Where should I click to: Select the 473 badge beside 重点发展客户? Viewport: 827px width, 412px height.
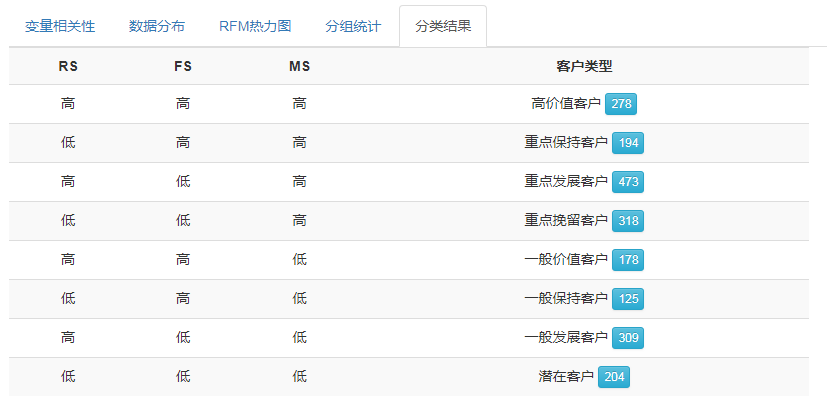coord(628,182)
